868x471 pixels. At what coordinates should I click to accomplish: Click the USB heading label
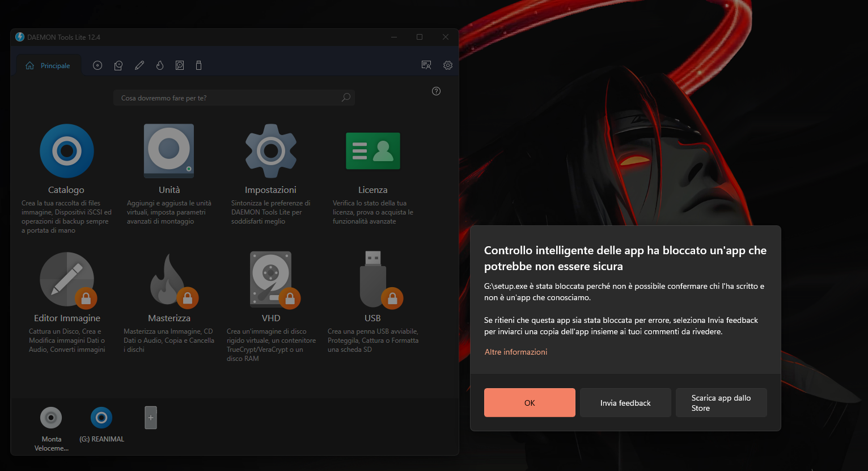click(x=372, y=318)
